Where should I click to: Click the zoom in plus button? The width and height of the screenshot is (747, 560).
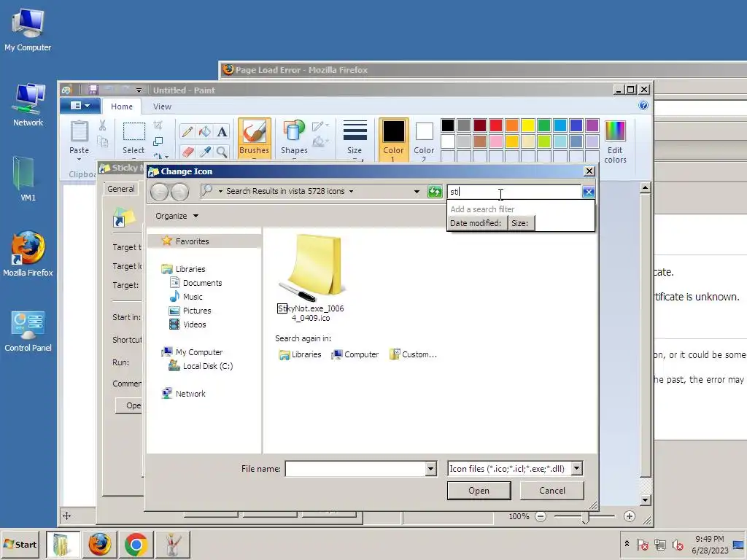tap(630, 516)
